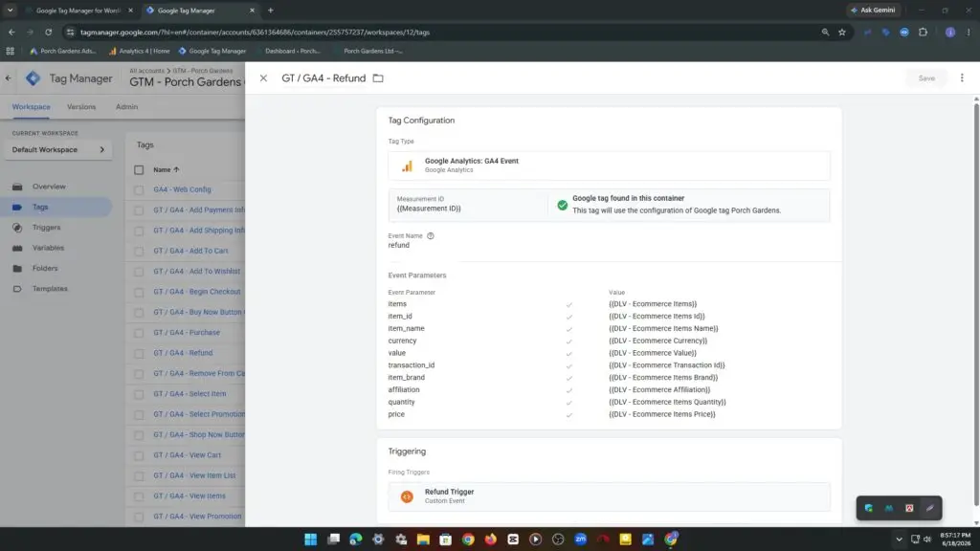Open the GA4 - Web Config tag link
This screenshot has height=551, width=980.
coord(183,190)
